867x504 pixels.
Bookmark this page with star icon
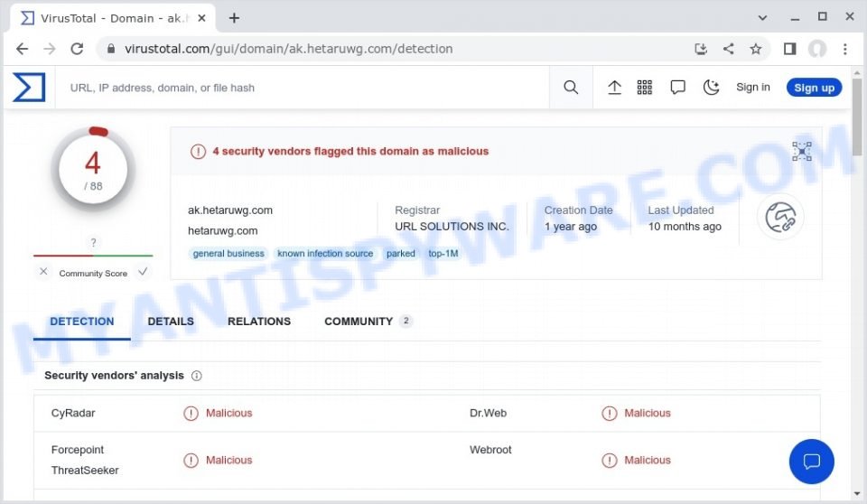tap(755, 49)
